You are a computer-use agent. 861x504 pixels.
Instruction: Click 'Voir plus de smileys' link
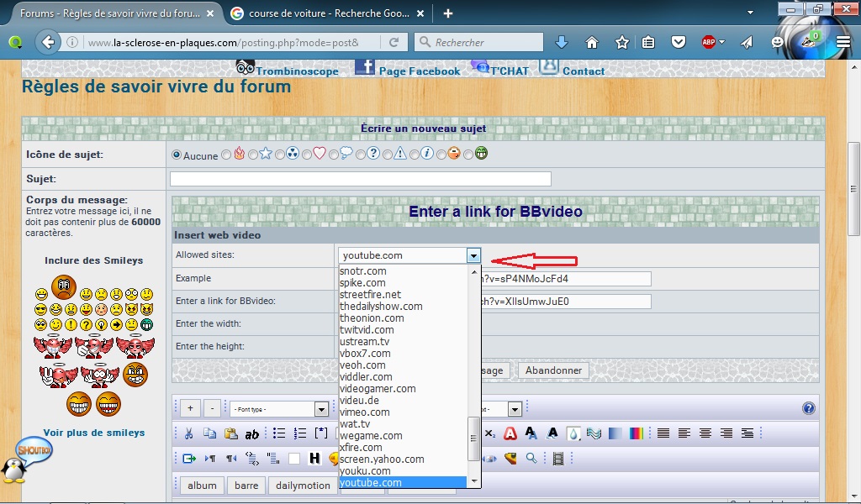pyautogui.click(x=94, y=433)
